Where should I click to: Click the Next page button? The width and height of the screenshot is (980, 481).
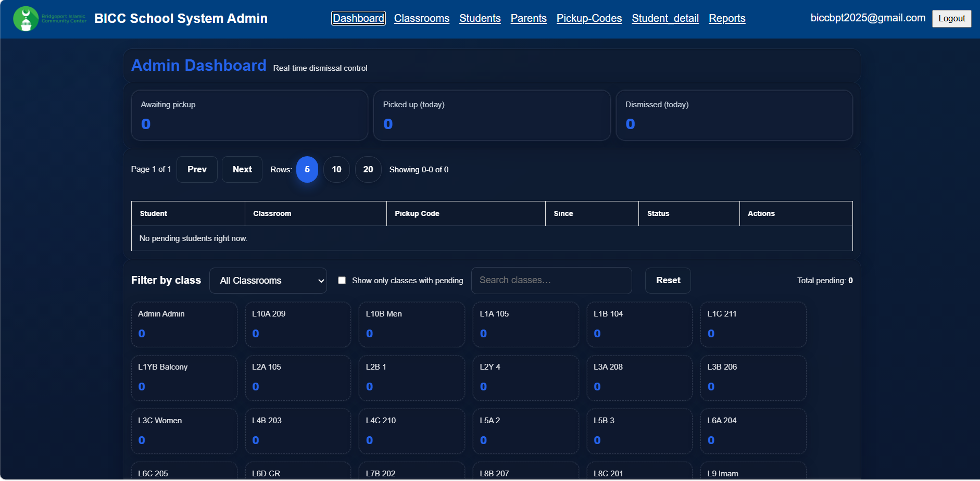(x=242, y=169)
